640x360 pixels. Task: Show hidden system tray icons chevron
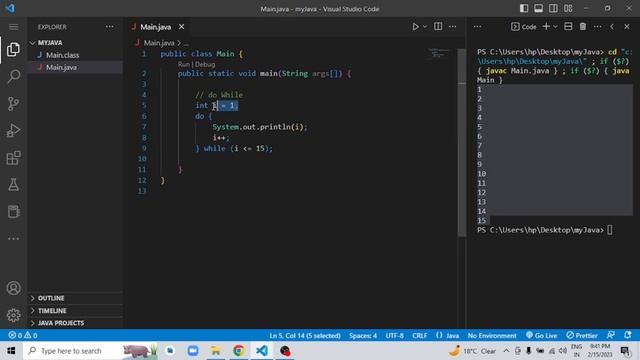(506, 351)
